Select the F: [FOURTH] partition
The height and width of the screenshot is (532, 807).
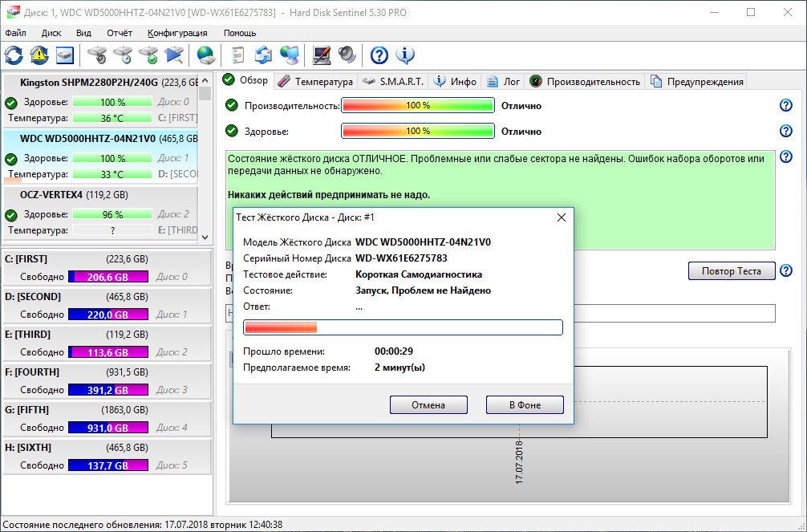tap(107, 380)
